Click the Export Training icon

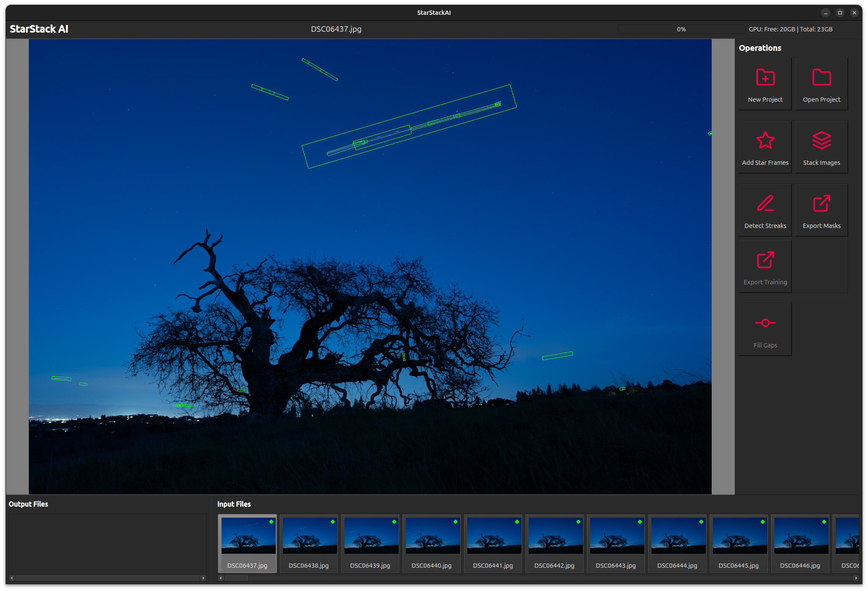[x=765, y=260]
